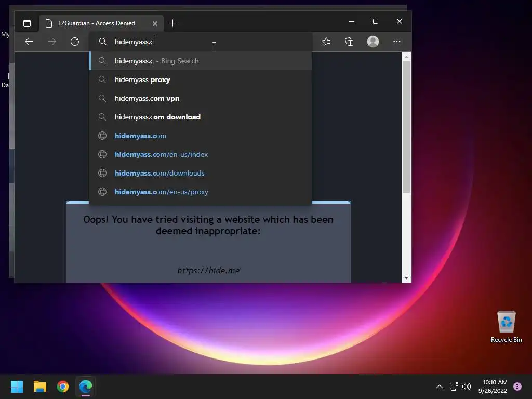Viewport: 532px width, 399px height.
Task: Minimize the Edge window
Action: (x=352, y=21)
